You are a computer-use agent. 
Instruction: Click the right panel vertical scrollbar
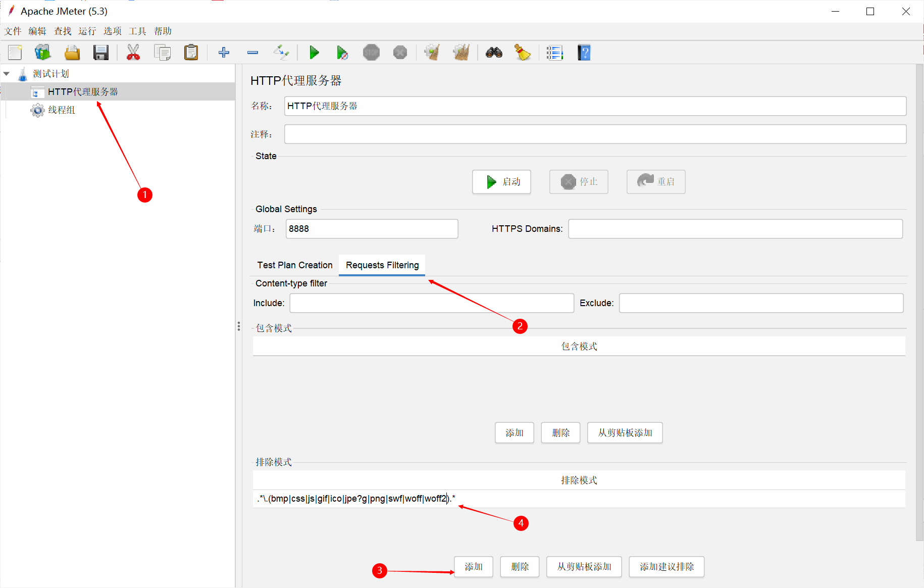(x=919, y=303)
